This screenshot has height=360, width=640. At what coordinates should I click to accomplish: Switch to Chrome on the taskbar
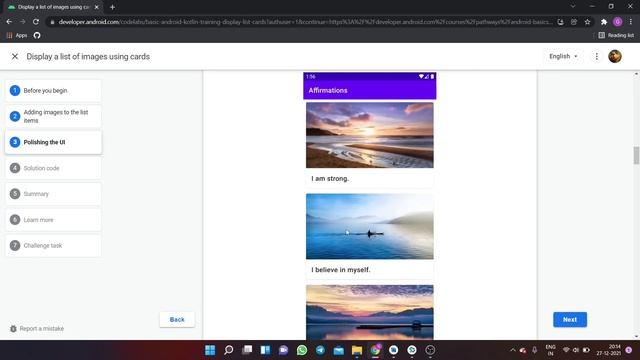(376, 350)
